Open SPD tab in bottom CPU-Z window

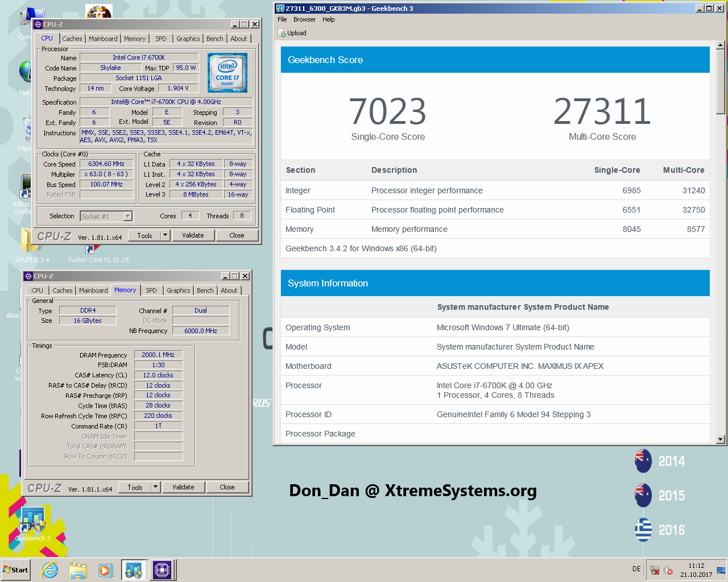point(151,290)
